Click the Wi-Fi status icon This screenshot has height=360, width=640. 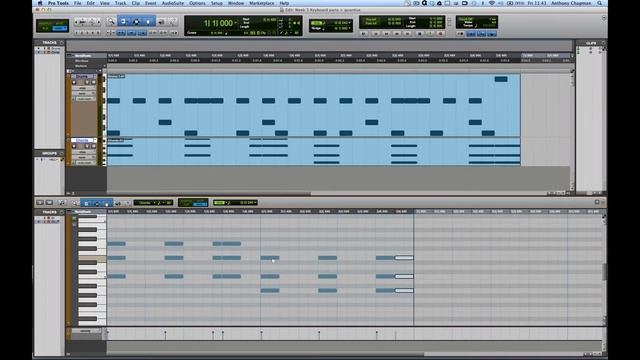coord(491,3)
